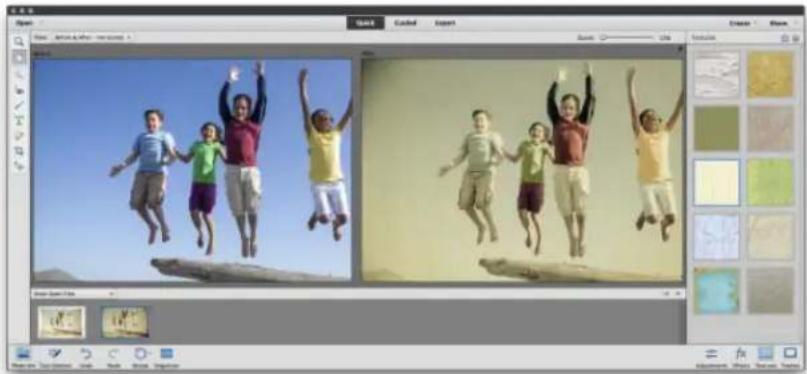Apply the turquoise weathered texture
Viewport: 807px width, 374px height.
pos(716,291)
